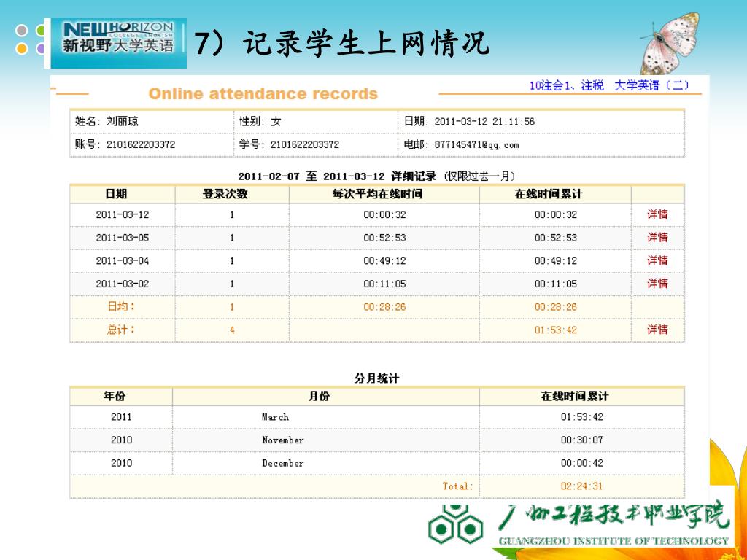Click the date range heading 2011-02-07 至 2011-03-12
Image resolution: width=747 pixels, height=560 pixels.
pos(311,176)
